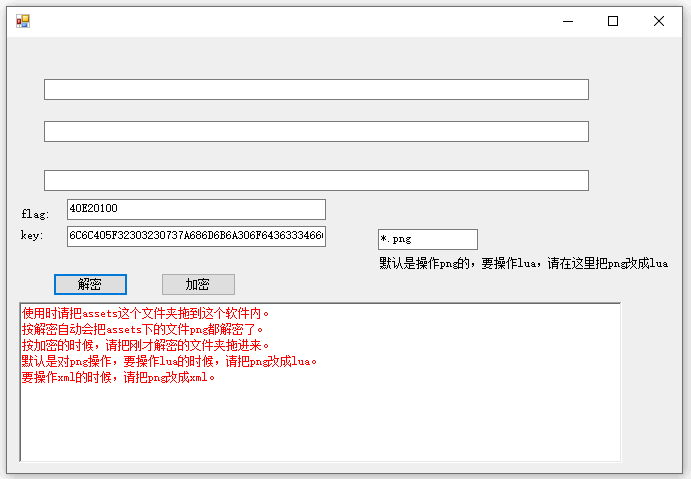691x479 pixels.
Task: Focus the key field with the hex string
Action: click(196, 236)
